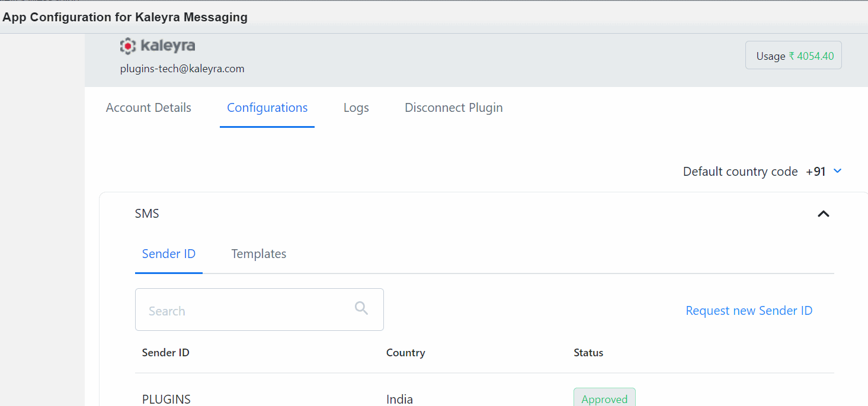This screenshot has width=868, height=406.
Task: Click the Kaleyra logo
Action: tap(157, 46)
